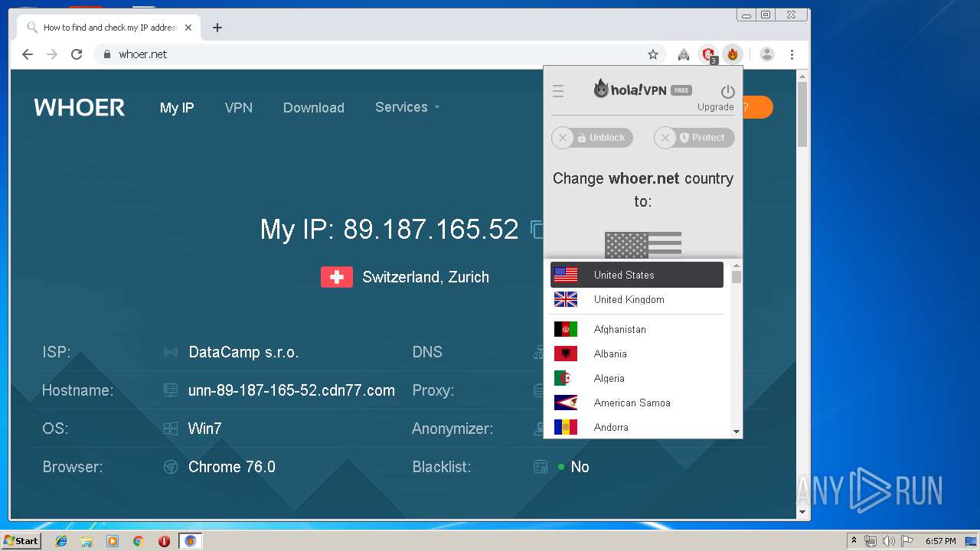The width and height of the screenshot is (980, 551).
Task: Click the WHOER logo
Action: 80,107
